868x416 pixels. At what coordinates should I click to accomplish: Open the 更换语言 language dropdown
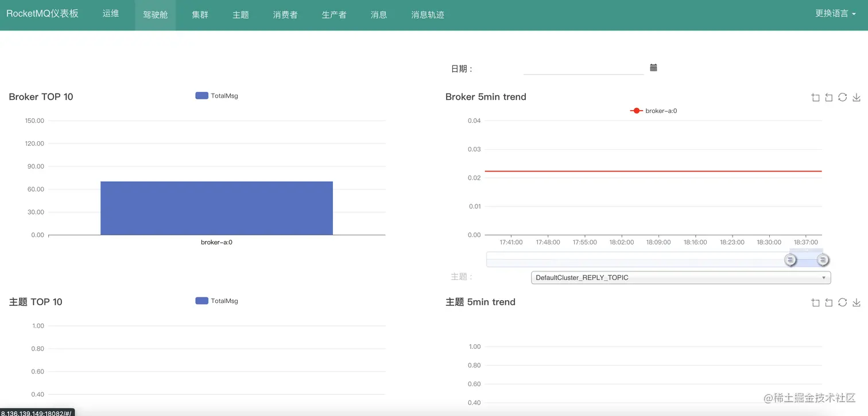pyautogui.click(x=835, y=13)
